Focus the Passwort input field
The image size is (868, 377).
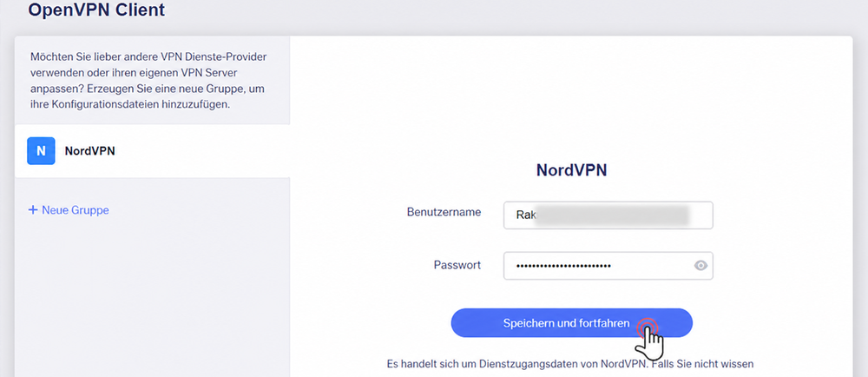pyautogui.click(x=608, y=266)
